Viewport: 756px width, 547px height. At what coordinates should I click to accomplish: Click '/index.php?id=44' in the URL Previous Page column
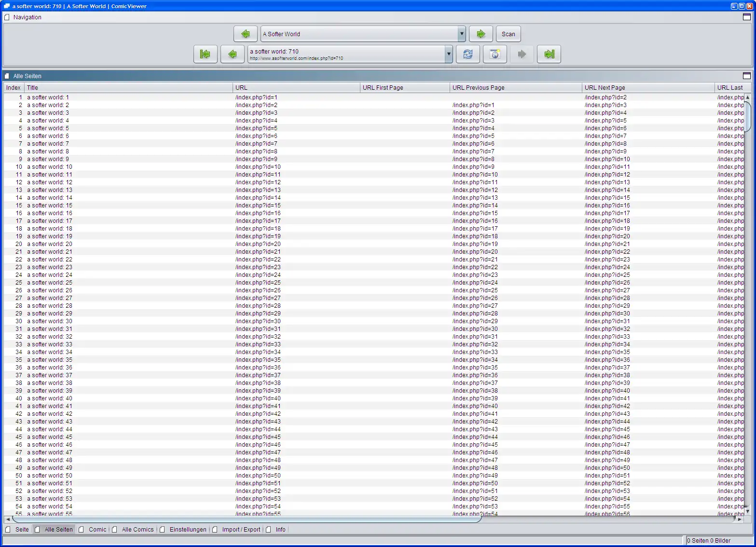tap(475, 437)
